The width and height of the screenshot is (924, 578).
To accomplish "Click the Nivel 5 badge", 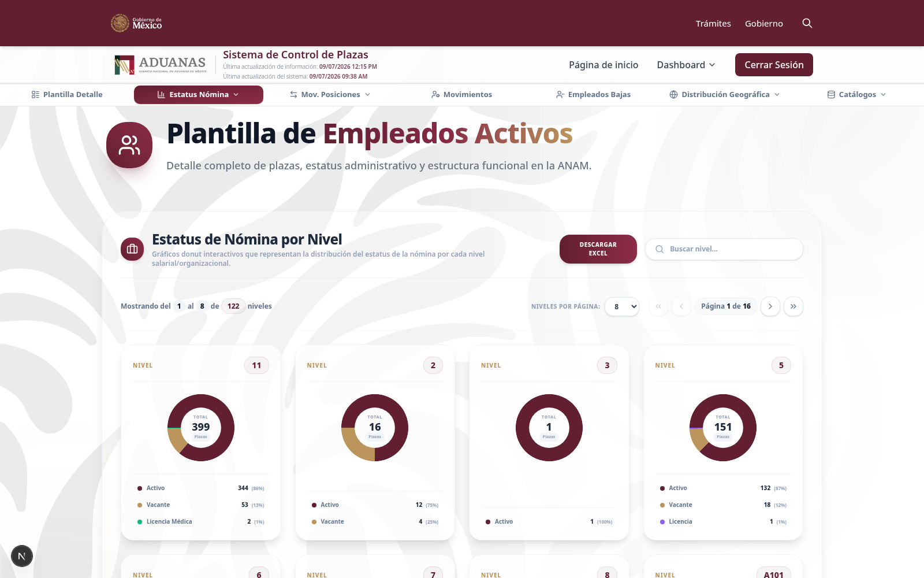I will (x=781, y=365).
